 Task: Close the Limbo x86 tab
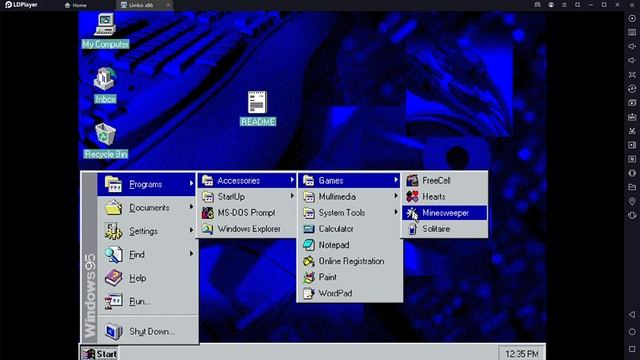[168, 5]
